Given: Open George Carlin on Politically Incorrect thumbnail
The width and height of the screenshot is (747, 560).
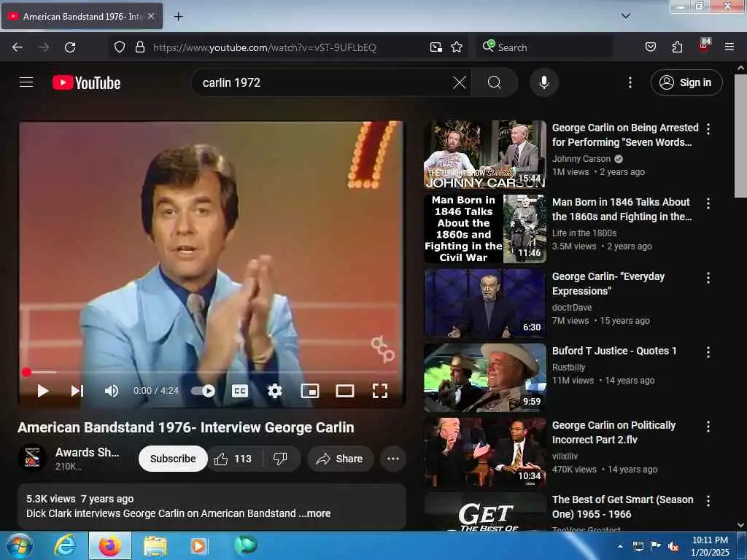Looking at the screenshot, I should 485,452.
